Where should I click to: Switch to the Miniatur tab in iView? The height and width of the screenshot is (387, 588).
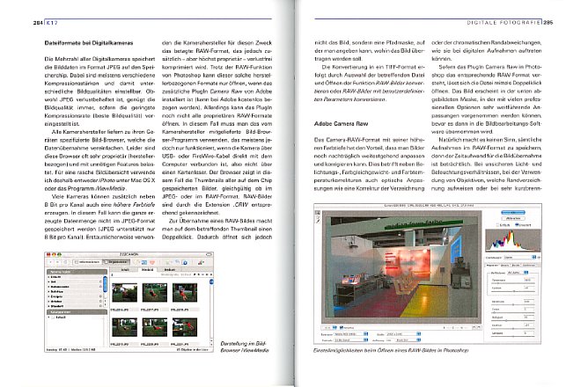[x=147, y=269]
